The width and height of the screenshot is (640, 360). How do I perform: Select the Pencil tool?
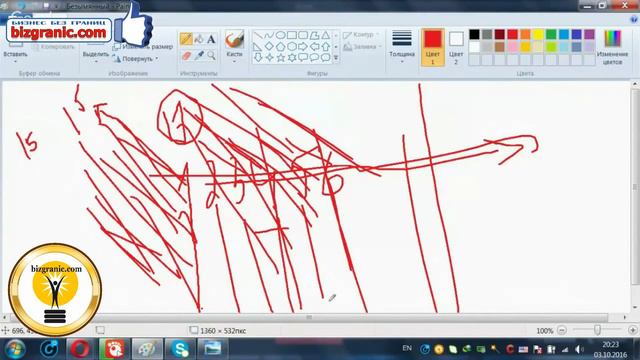point(186,39)
